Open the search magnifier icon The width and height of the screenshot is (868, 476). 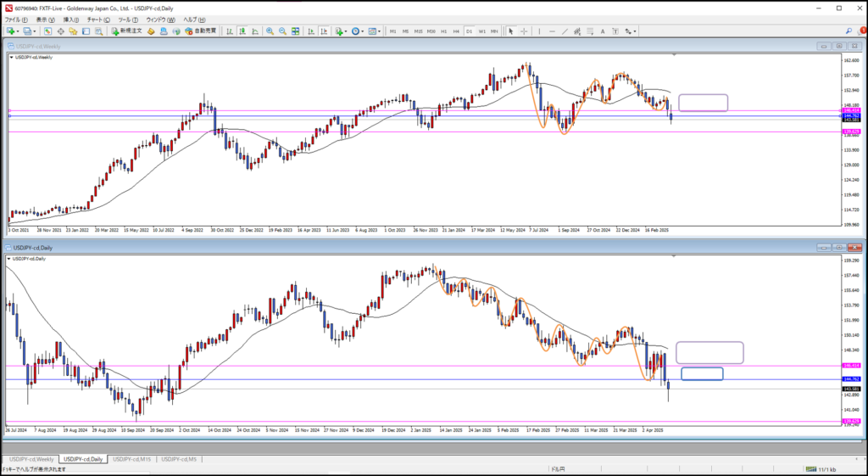click(849, 31)
